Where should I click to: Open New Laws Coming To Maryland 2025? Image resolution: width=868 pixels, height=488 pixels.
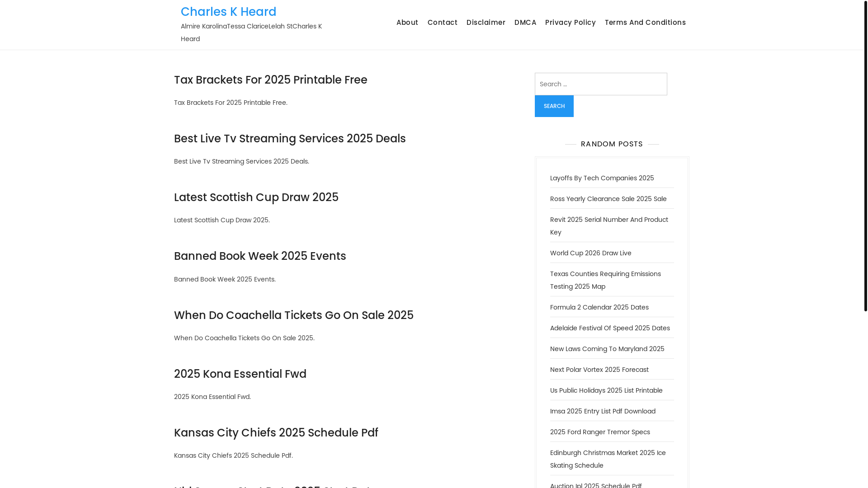pyautogui.click(x=607, y=349)
